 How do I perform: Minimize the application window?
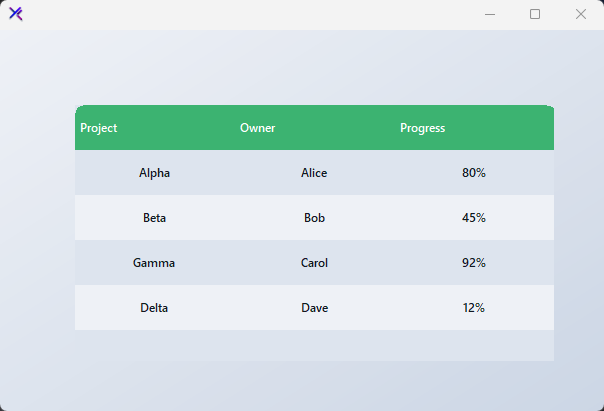pos(490,14)
